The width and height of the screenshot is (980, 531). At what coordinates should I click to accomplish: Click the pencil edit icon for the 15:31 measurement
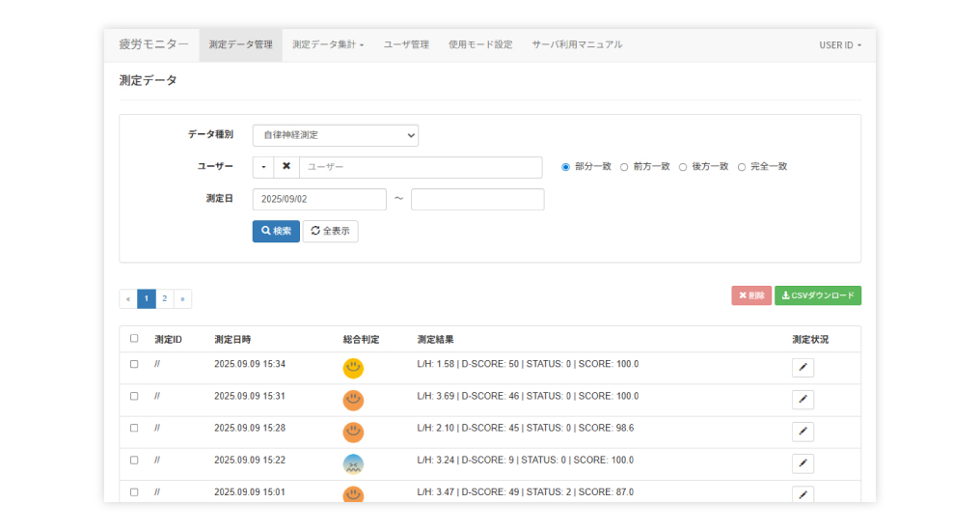click(803, 400)
